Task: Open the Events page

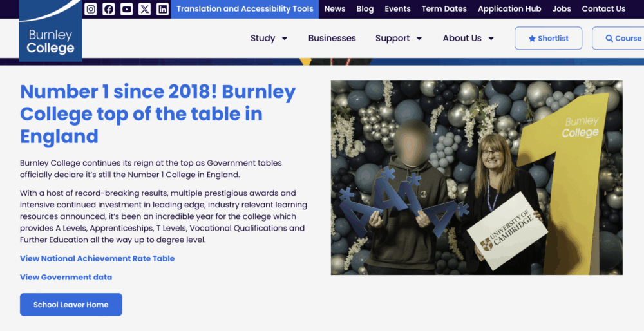Action: coord(397,8)
